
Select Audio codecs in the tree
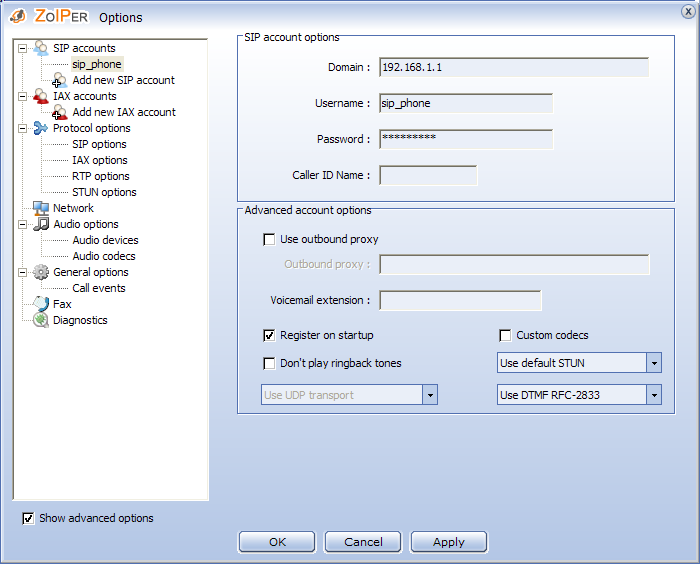[104, 256]
